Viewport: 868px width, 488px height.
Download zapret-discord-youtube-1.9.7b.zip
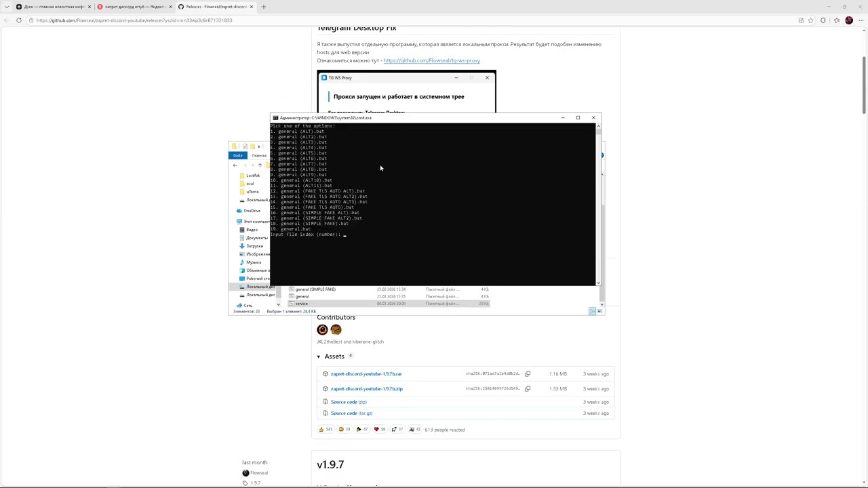[x=366, y=388]
